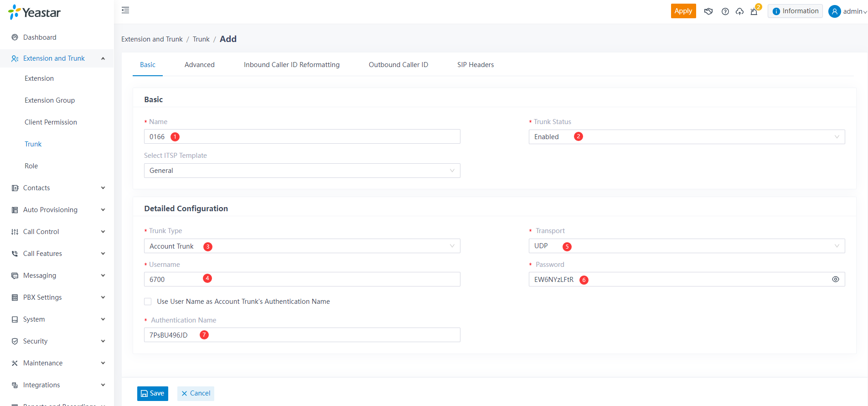Screen dimensions: 868x406
Task: Collapse the Extension and Trunk menu
Action: 103,58
